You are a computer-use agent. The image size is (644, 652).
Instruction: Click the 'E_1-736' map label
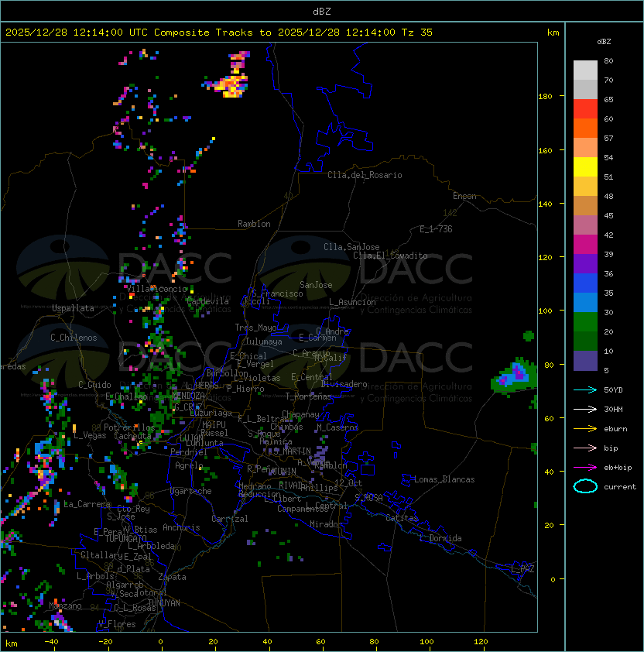coord(436,228)
